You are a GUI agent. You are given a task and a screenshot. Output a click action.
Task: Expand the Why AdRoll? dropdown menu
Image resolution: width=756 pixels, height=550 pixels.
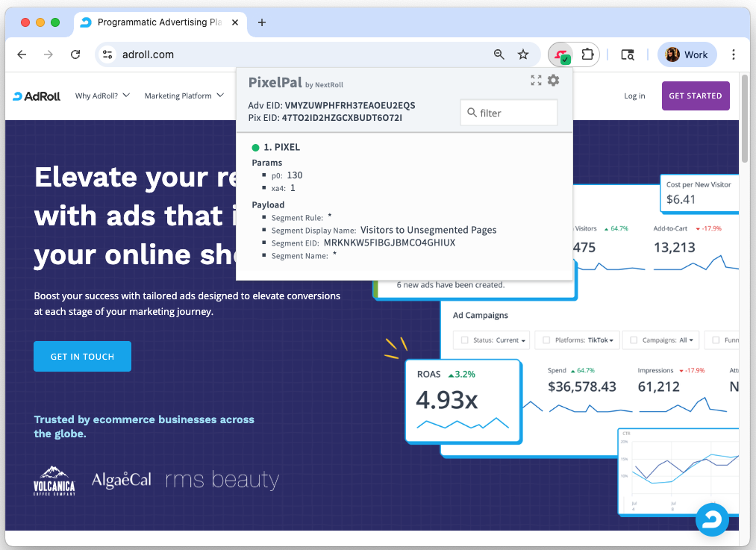click(x=102, y=96)
